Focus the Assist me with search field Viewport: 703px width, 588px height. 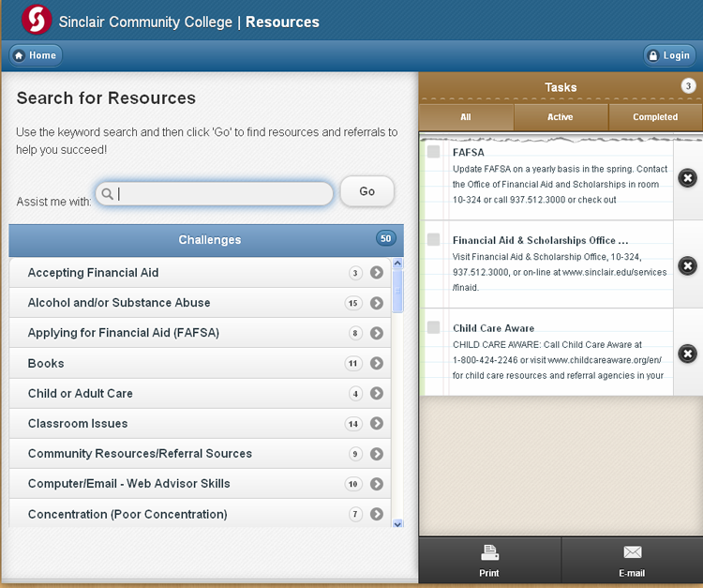click(x=215, y=194)
